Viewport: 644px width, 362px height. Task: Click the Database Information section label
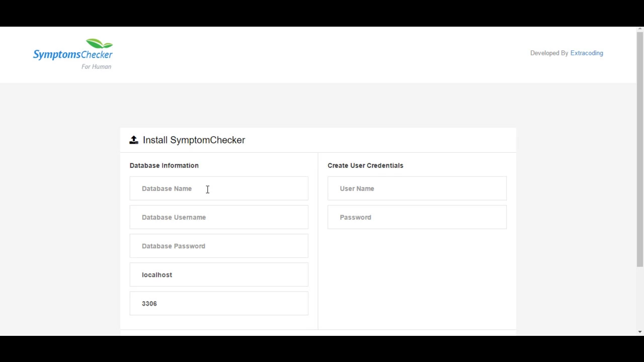(x=164, y=165)
